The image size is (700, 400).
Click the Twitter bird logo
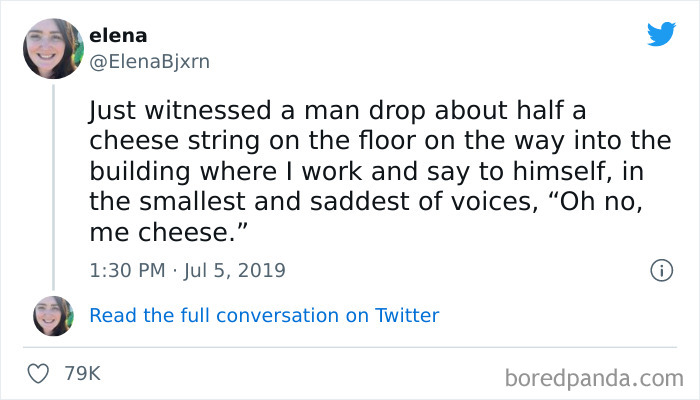661,36
